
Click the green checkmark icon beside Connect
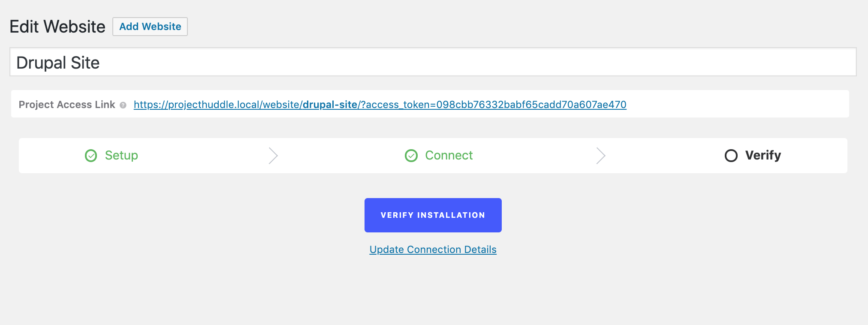click(411, 156)
